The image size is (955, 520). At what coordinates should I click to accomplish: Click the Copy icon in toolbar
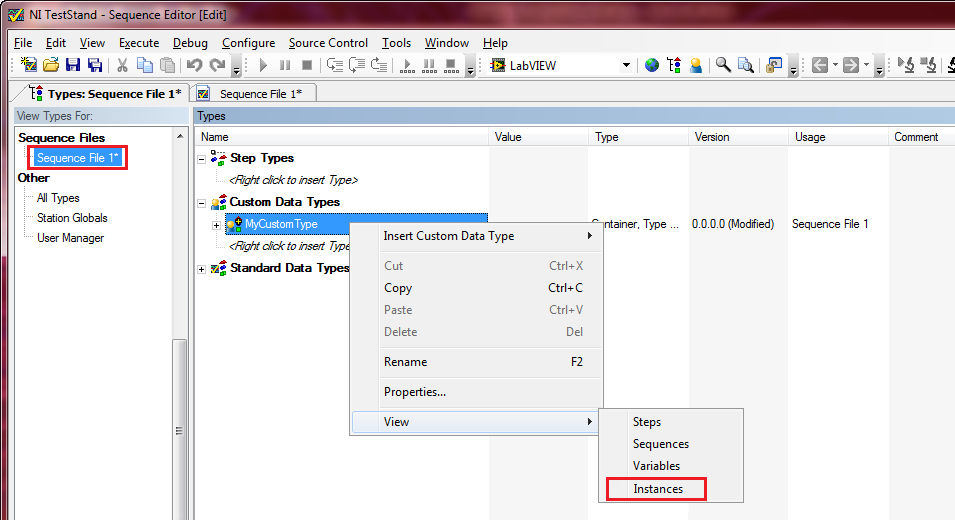(x=145, y=65)
